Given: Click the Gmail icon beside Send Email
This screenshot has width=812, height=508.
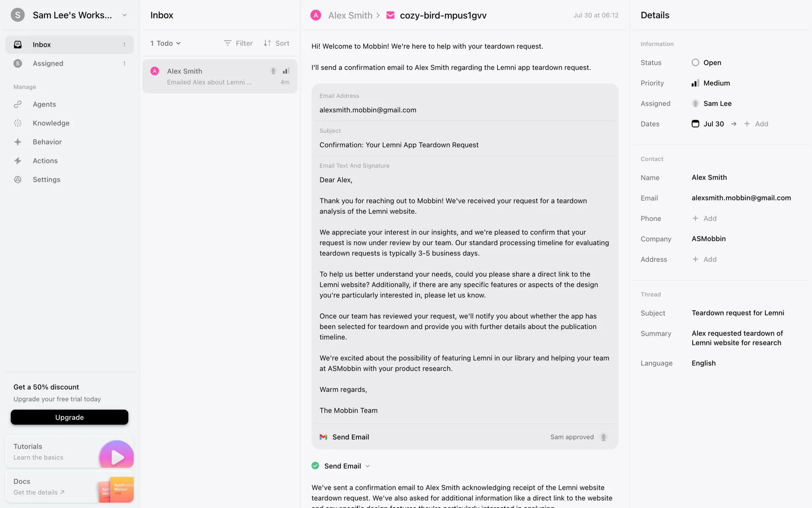Looking at the screenshot, I should [324, 437].
